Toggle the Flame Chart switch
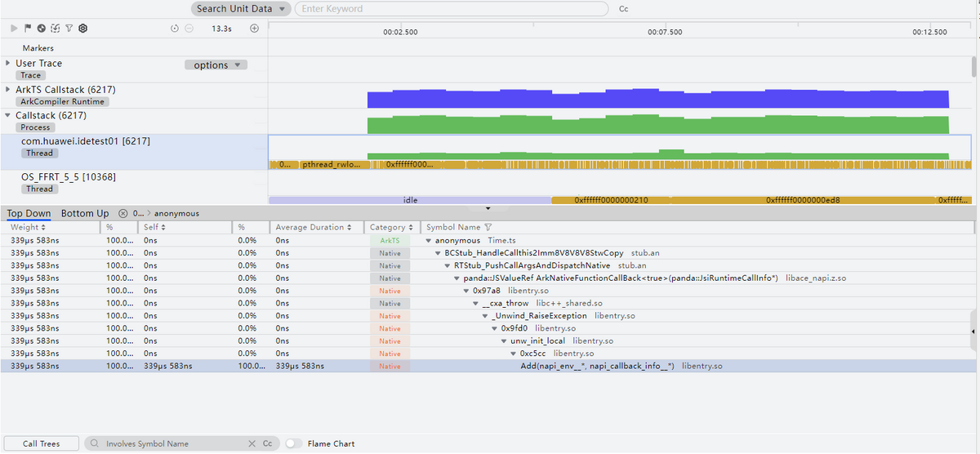 coord(293,443)
